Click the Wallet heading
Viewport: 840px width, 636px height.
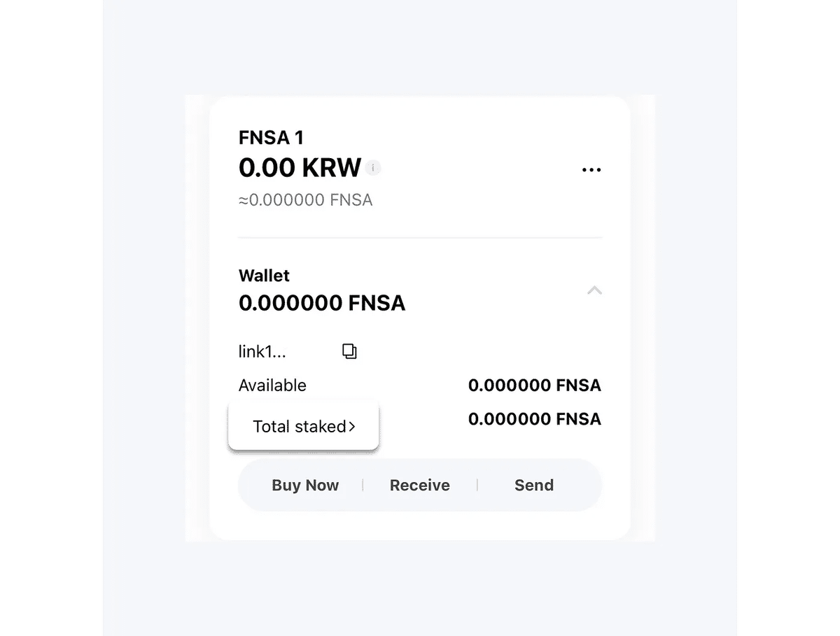pyautogui.click(x=264, y=276)
